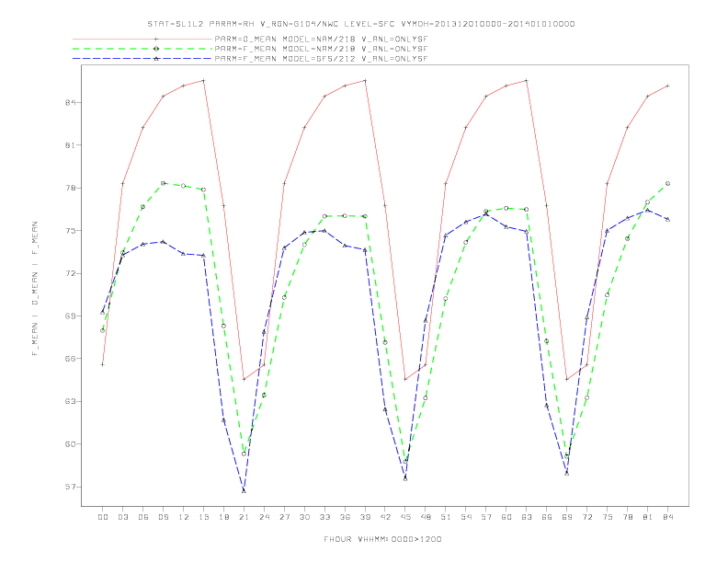Click the y-axis tick label 66
Screen dimensions: 728x563
[70, 359]
